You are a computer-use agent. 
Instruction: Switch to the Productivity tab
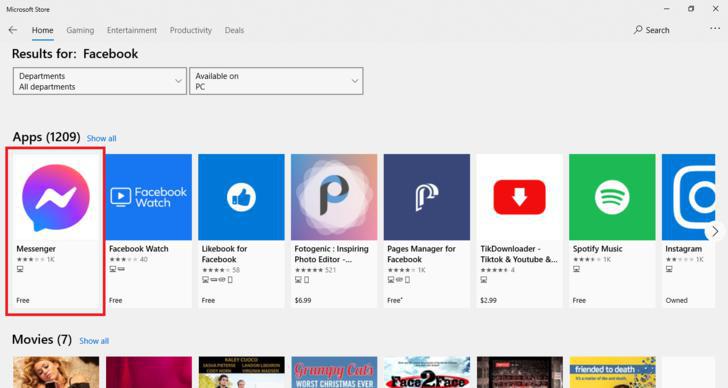point(191,30)
